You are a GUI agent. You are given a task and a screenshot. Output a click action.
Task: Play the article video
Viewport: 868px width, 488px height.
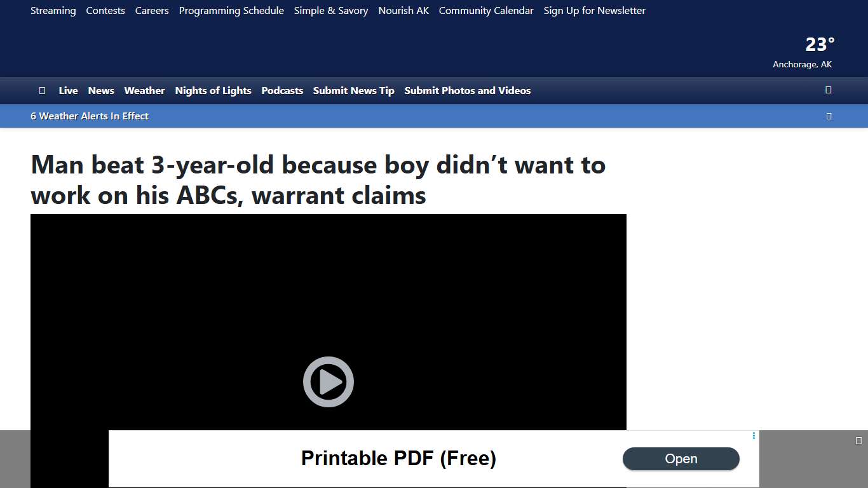tap(328, 382)
